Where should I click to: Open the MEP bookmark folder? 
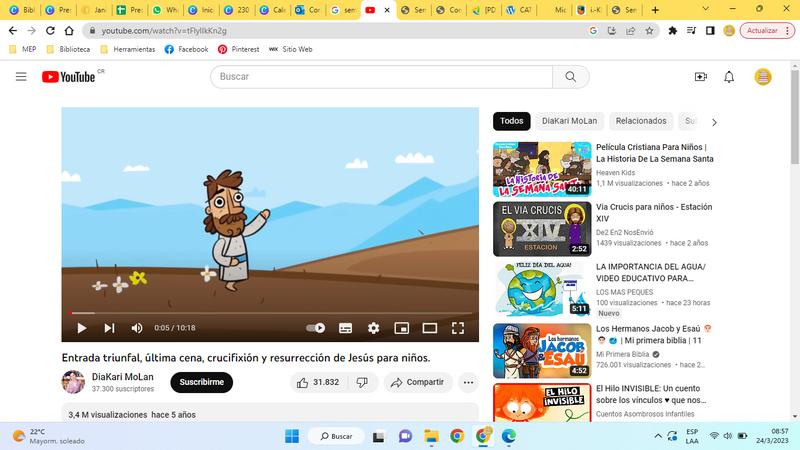[23, 49]
